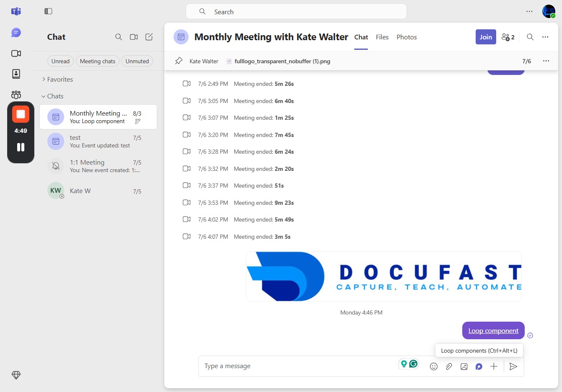Click the 7/6 2:49 PM meeting ended entry
This screenshot has width=562, height=392.
(x=238, y=84)
